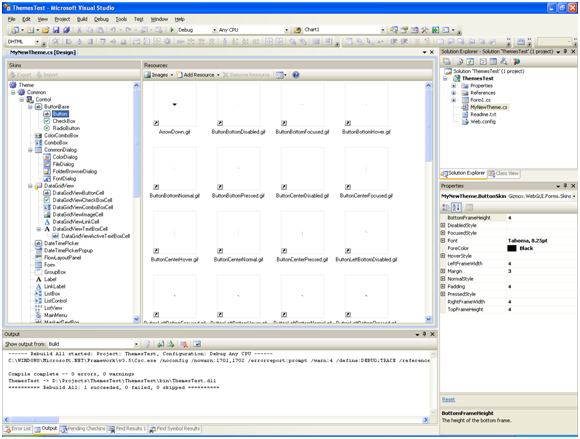This screenshot has width=580, height=439.
Task: Click View Designer icon in Solution Explorer
Action: 493,61
